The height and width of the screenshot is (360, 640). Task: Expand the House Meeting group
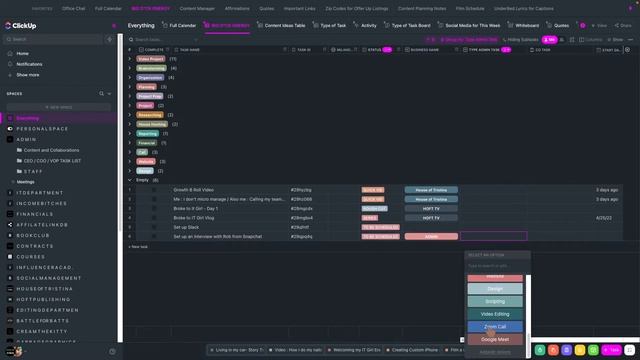130,124
